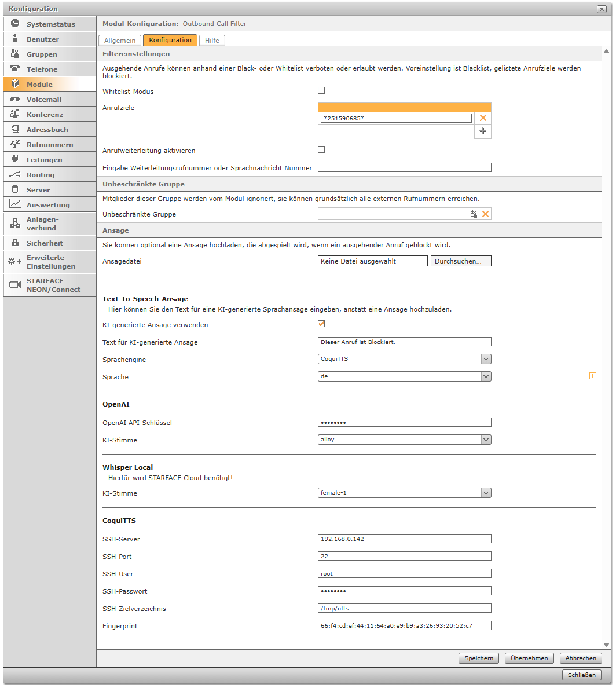Click the scrollbar down arrow
This screenshot has height=688, width=616.
(x=606, y=645)
